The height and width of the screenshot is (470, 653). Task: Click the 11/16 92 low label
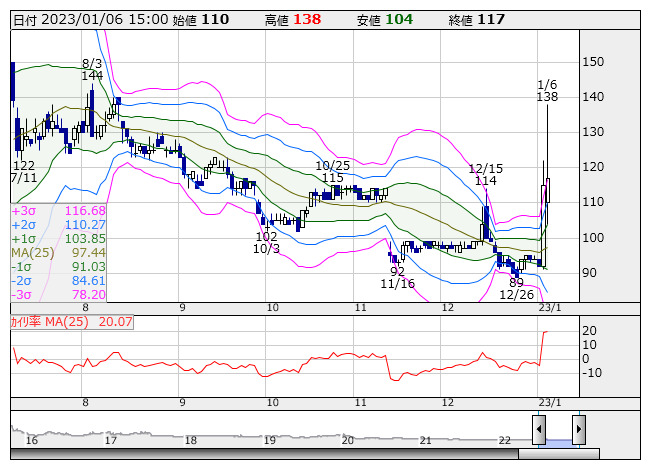(x=397, y=277)
